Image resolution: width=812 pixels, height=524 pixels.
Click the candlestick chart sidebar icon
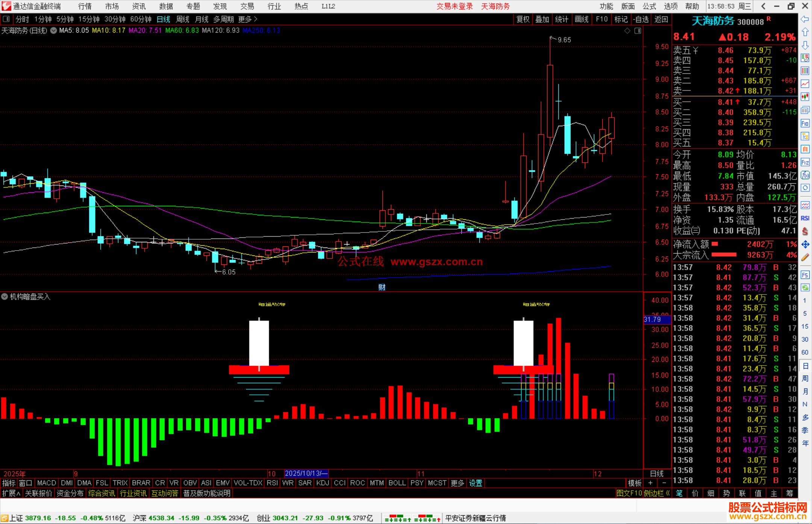click(805, 97)
